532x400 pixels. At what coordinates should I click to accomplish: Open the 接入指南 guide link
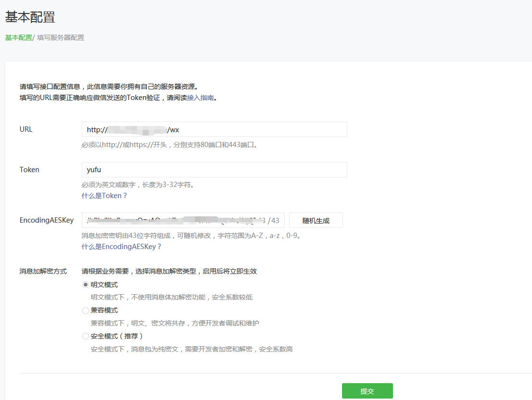click(x=201, y=98)
